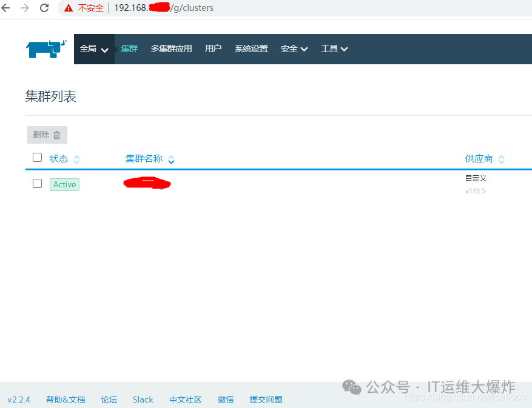Open the 微信 footer link
This screenshot has width=532, height=408.
pos(226,400)
